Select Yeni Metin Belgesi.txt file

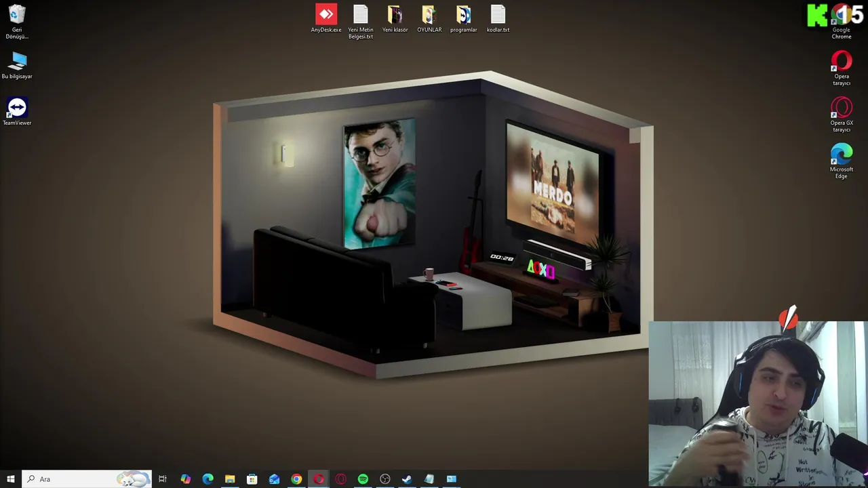[x=361, y=22]
